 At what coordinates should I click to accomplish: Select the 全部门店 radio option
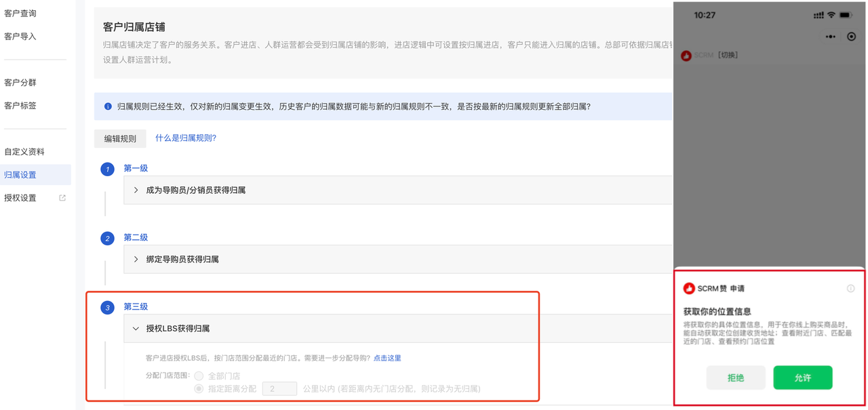pos(199,375)
